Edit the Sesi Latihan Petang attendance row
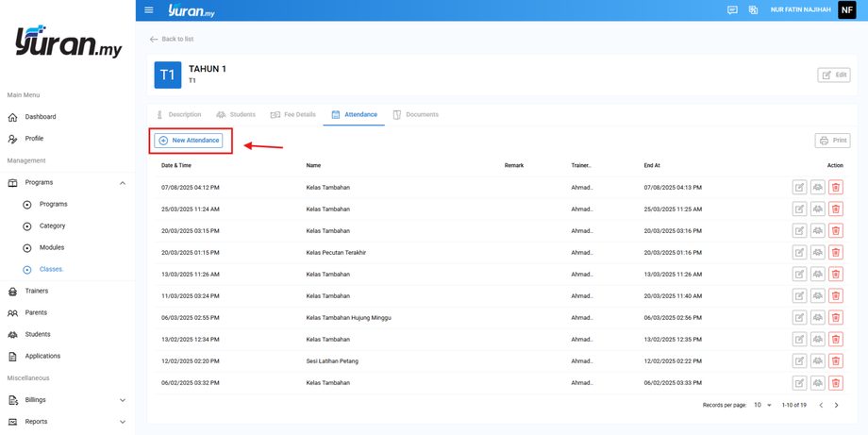868x435 pixels. coord(799,361)
